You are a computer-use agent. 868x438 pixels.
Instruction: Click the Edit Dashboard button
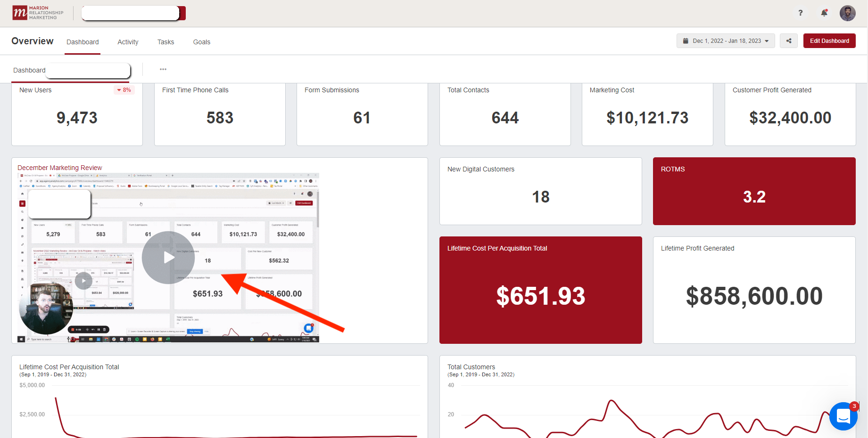[x=829, y=41]
